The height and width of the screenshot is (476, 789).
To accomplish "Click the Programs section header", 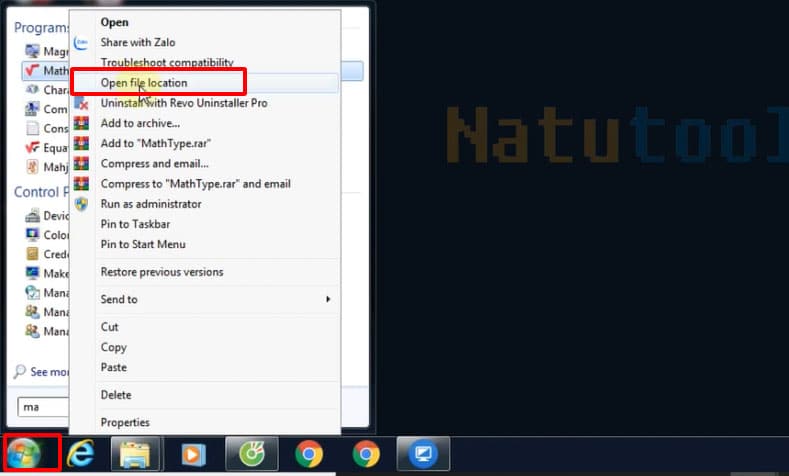I will (41, 28).
